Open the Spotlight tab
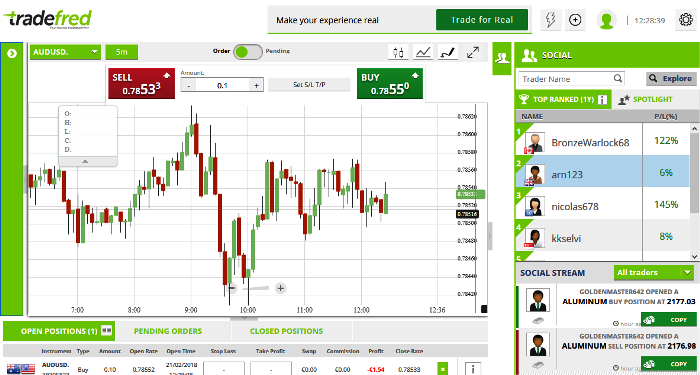Image resolution: width=700 pixels, height=375 pixels. [x=652, y=100]
